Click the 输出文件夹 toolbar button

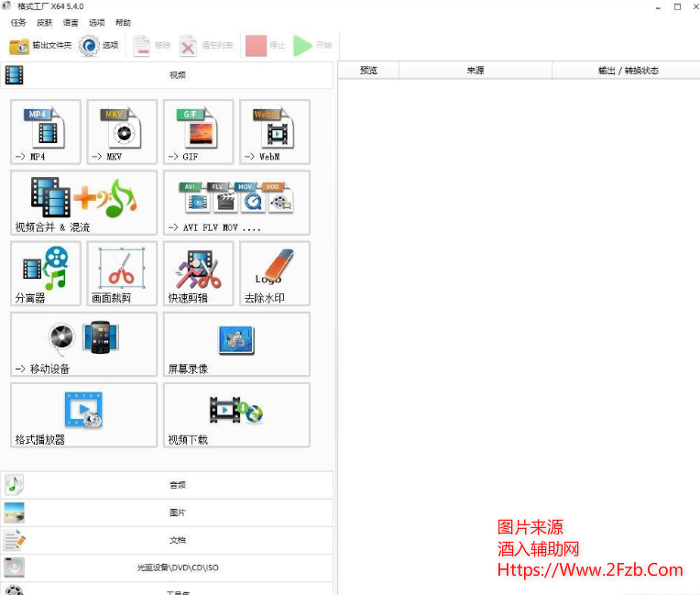point(40,45)
